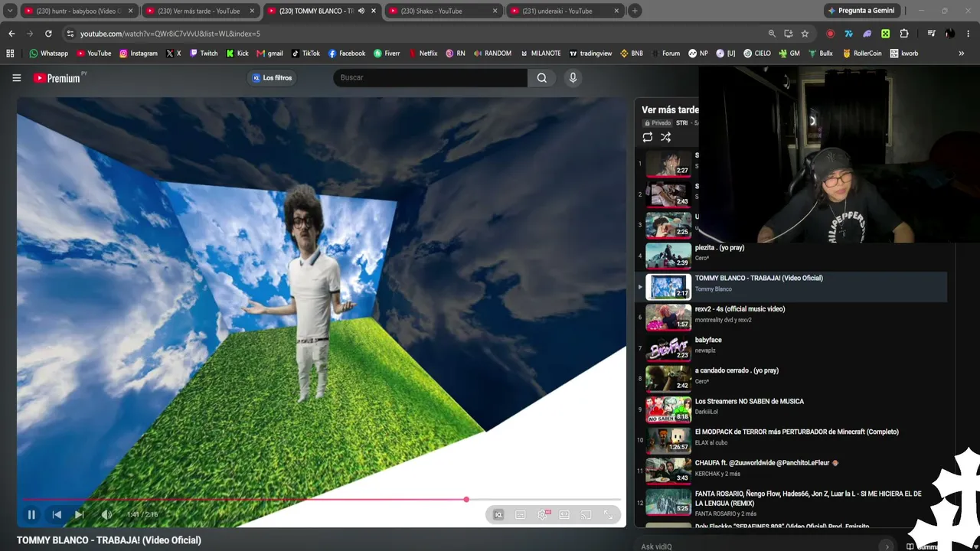
Task: Switch to the 'Shako - YouTube' tab
Action: (x=444, y=11)
